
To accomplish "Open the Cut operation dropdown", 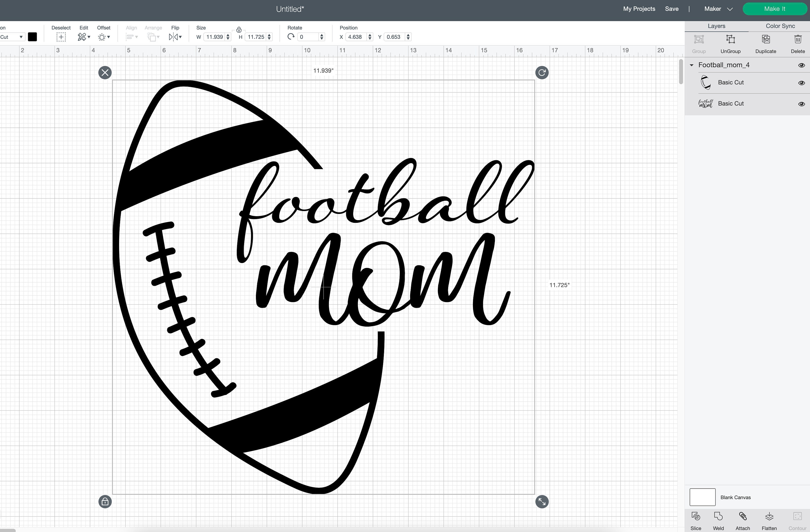I will (12, 37).
